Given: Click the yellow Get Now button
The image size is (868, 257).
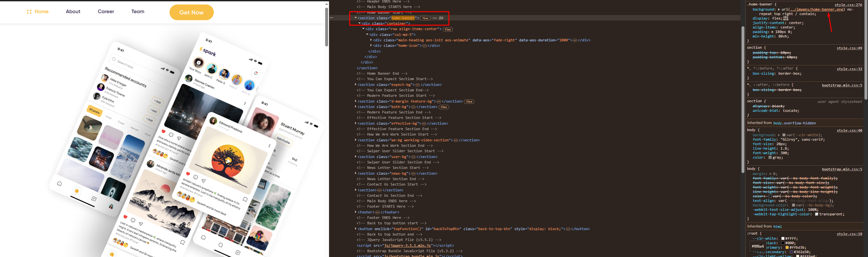Looking at the screenshot, I should [x=191, y=12].
